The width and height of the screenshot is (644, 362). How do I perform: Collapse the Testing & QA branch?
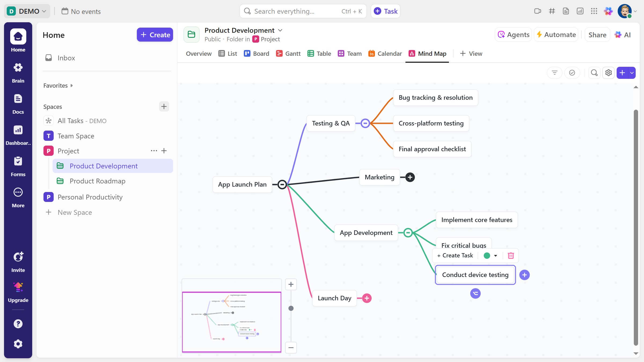point(365,123)
